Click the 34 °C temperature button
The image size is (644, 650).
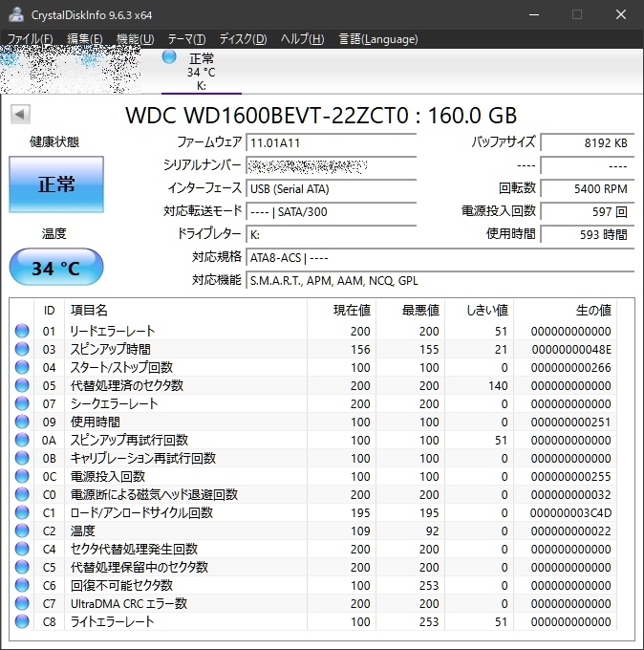tap(56, 268)
